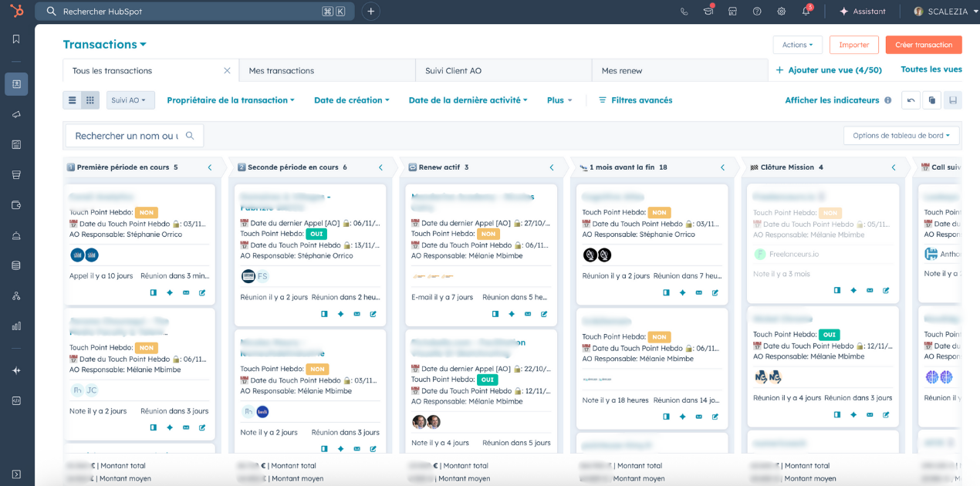Open the Marketing megaphone sidebar icon
980x486 pixels.
(x=16, y=114)
